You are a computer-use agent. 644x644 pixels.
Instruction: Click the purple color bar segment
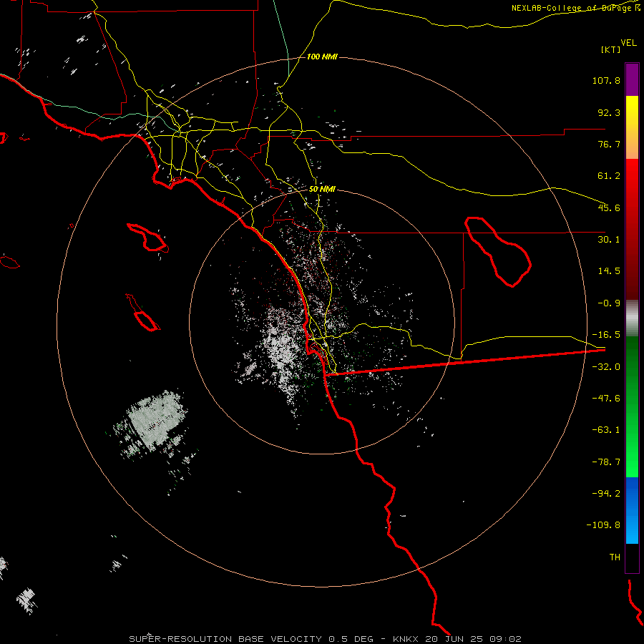point(632,79)
